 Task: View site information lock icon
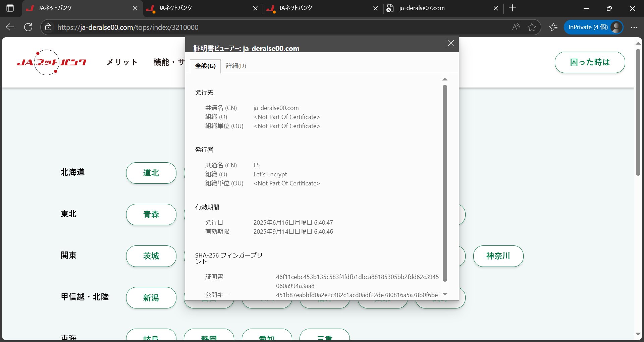(x=48, y=27)
